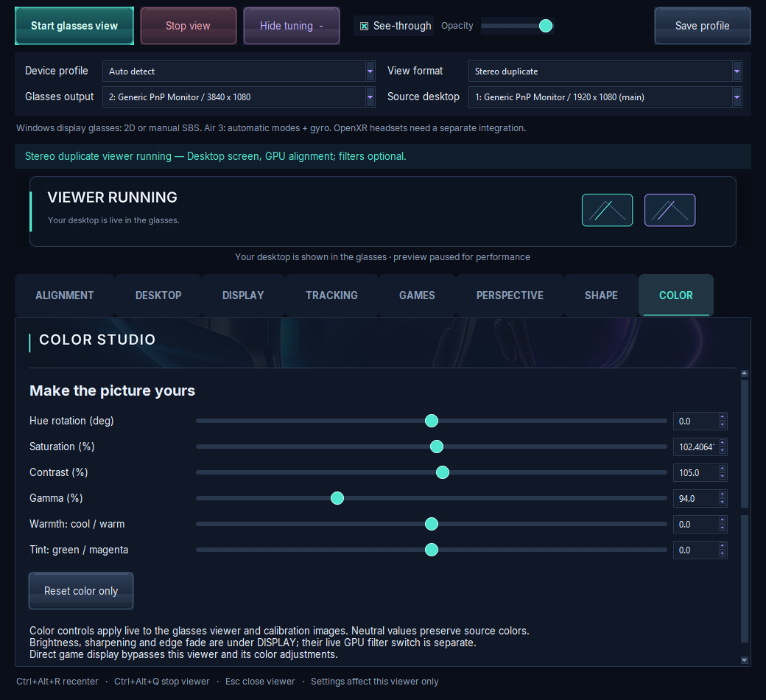Image resolution: width=766 pixels, height=700 pixels.
Task: Decrease Warmth with down stepper arrow
Action: click(x=723, y=528)
